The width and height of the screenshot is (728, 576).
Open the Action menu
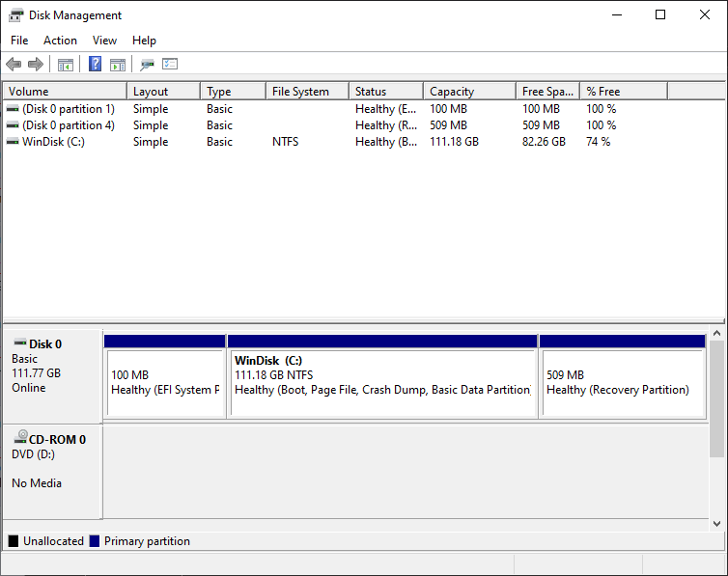61,41
